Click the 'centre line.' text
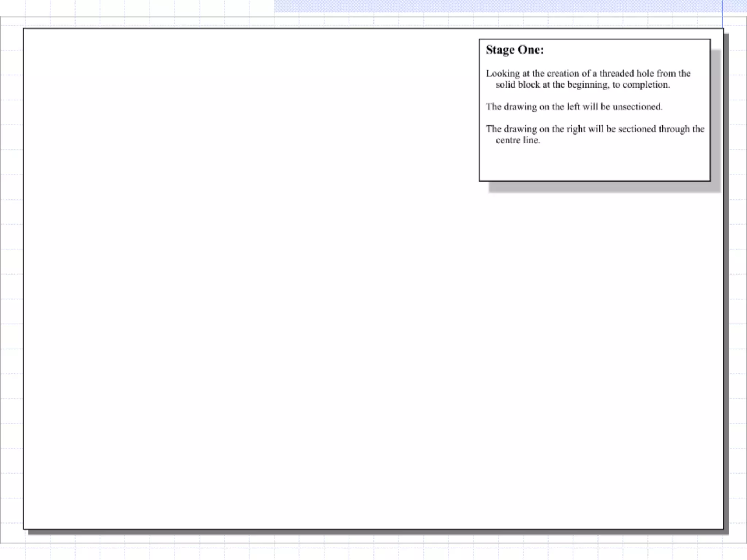The height and width of the screenshot is (560, 747). (x=518, y=140)
